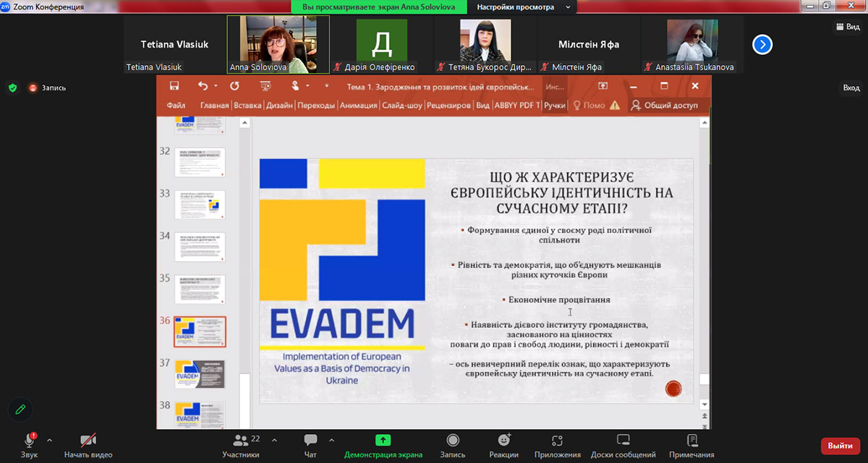Screen dimensions: 868x463
Task: Select slide 37 thumbnail
Action: tap(200, 374)
